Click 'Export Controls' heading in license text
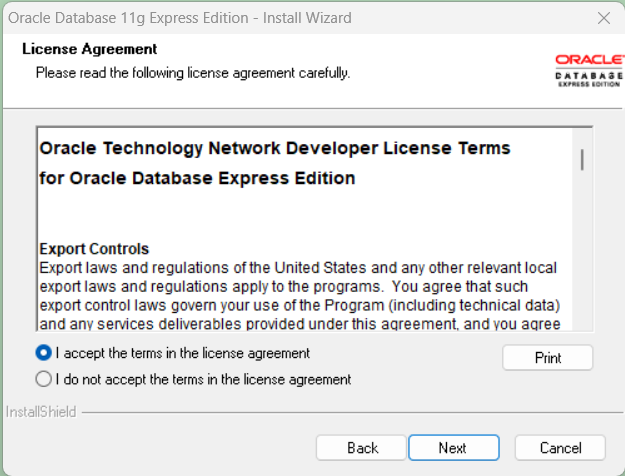625x476 pixels. [94, 249]
